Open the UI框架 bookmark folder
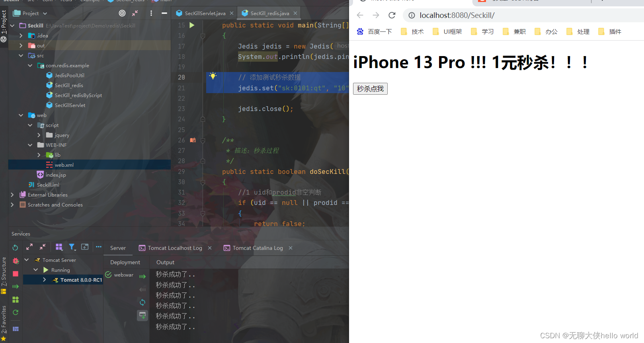This screenshot has height=343, width=644. (x=447, y=31)
